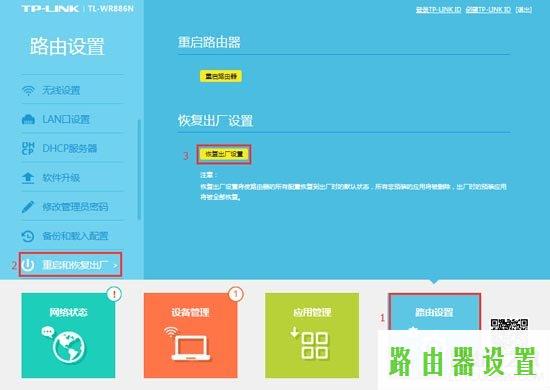This screenshot has width=550, height=390.
Task: Click the TL-WR886N model label
Action: tap(111, 9)
